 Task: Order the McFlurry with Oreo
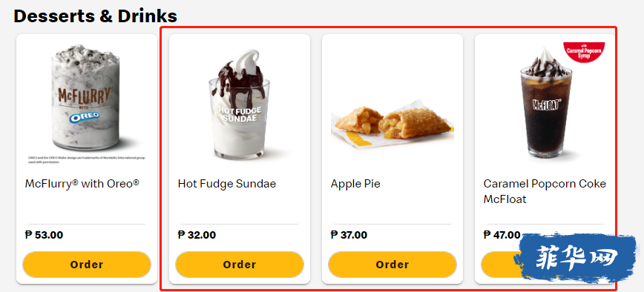click(87, 265)
